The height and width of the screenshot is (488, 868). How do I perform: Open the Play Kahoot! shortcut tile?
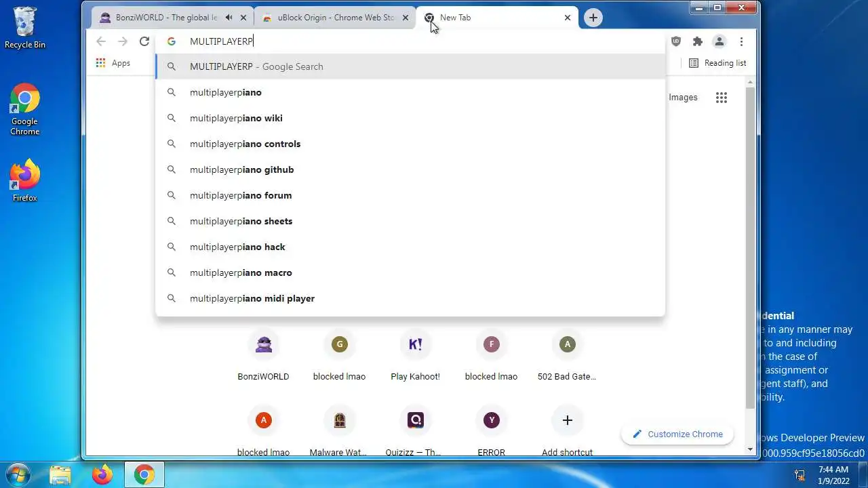[x=415, y=355]
